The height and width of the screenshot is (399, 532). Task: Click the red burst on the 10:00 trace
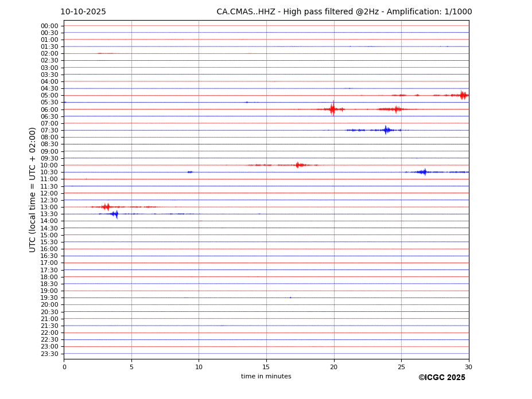click(x=297, y=165)
